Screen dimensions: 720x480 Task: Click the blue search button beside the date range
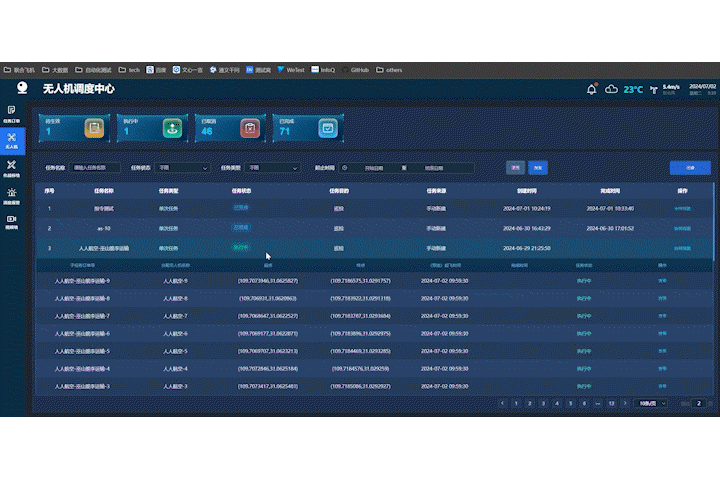(514, 168)
